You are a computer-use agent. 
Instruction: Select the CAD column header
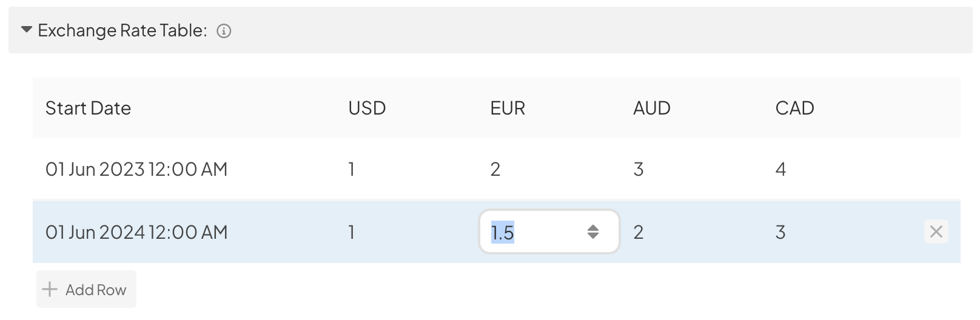click(x=794, y=108)
